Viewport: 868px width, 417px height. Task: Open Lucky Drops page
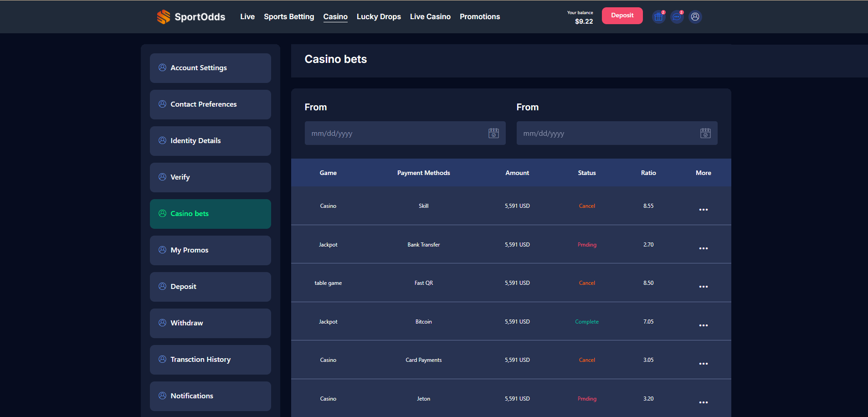pyautogui.click(x=379, y=16)
